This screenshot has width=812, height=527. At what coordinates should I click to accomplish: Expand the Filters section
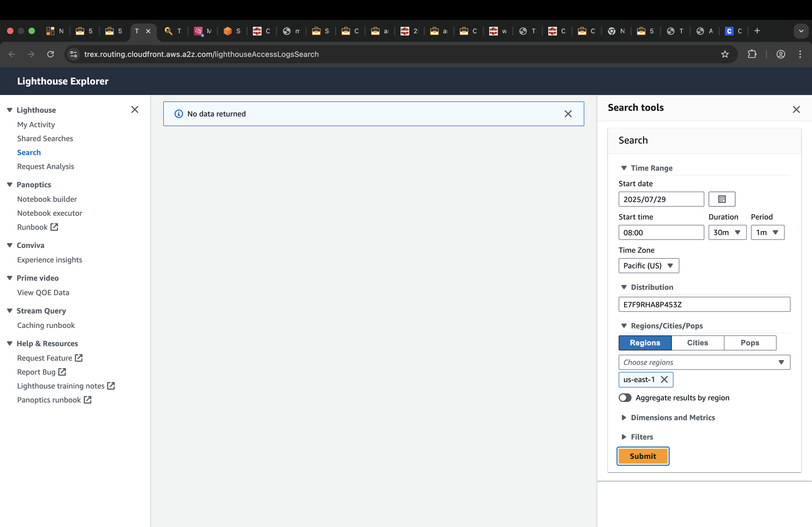pos(641,437)
